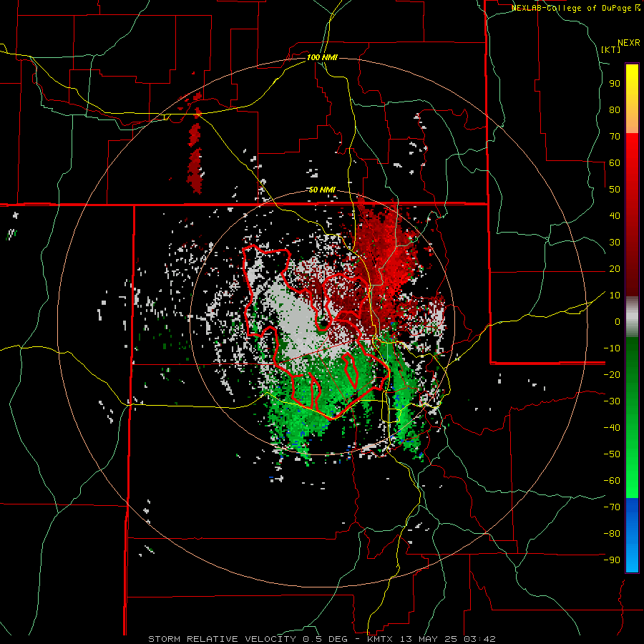
Task: Click the positive 80 scale value
Action: pos(615,109)
